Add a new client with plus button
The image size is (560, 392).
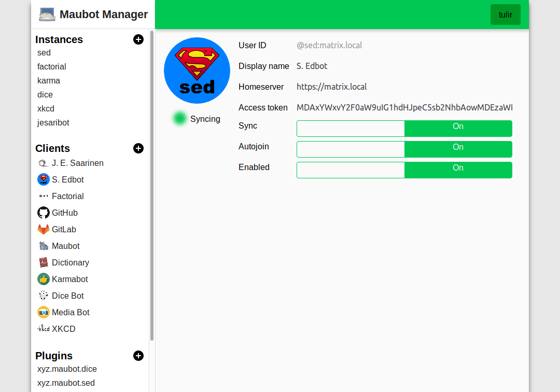pos(138,148)
